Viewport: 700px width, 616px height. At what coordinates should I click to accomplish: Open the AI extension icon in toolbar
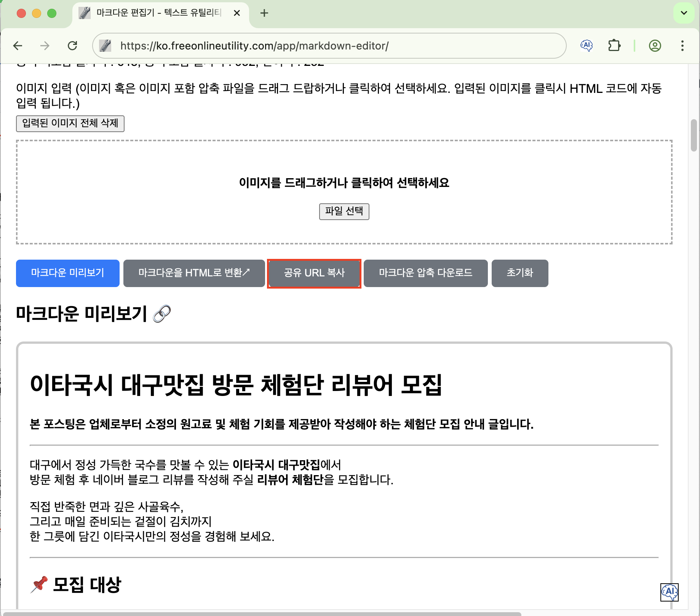pos(587,46)
